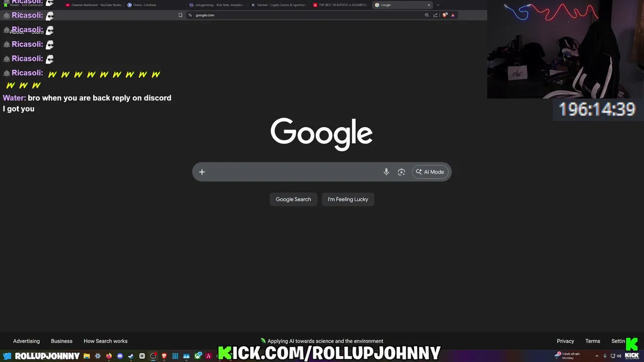Launch Firefox from taskbar
The image size is (644, 362).
(109, 356)
